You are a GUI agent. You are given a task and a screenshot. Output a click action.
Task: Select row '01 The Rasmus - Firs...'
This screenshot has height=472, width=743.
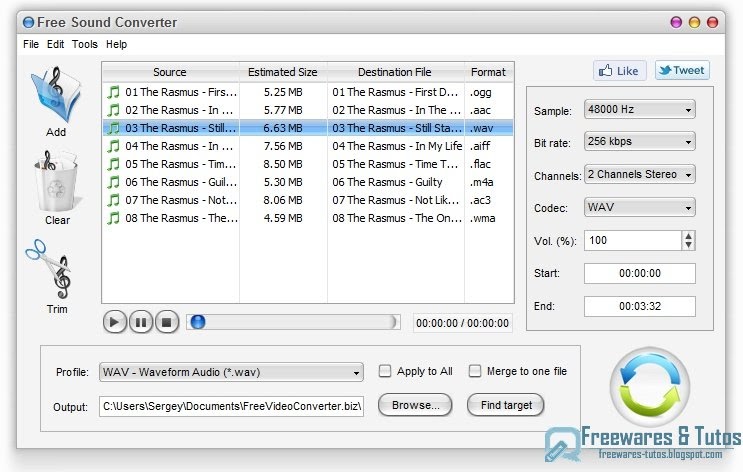[x=308, y=92]
